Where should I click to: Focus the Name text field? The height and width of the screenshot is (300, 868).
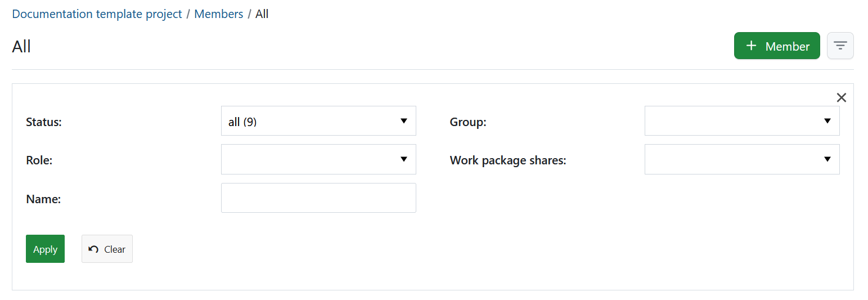pyautogui.click(x=318, y=198)
